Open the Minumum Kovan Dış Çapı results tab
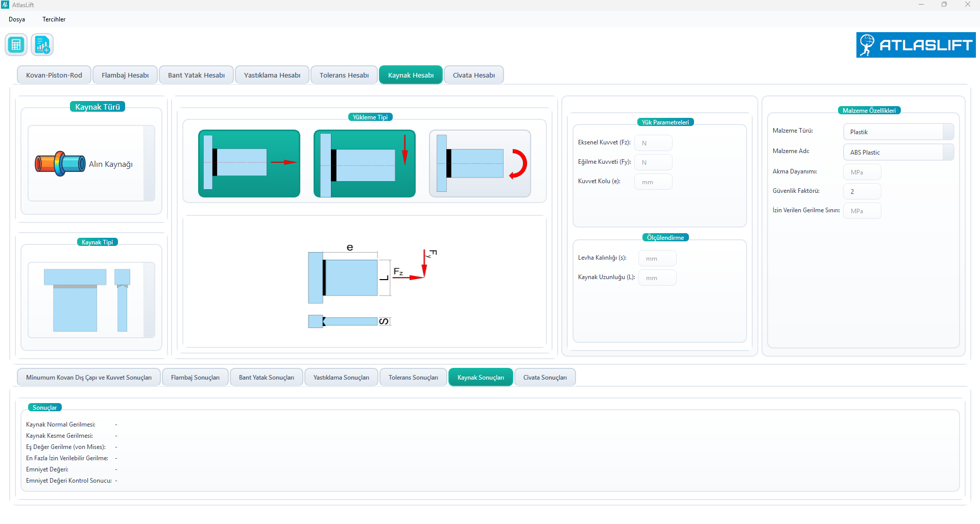This screenshot has height=524, width=980. [x=89, y=378]
